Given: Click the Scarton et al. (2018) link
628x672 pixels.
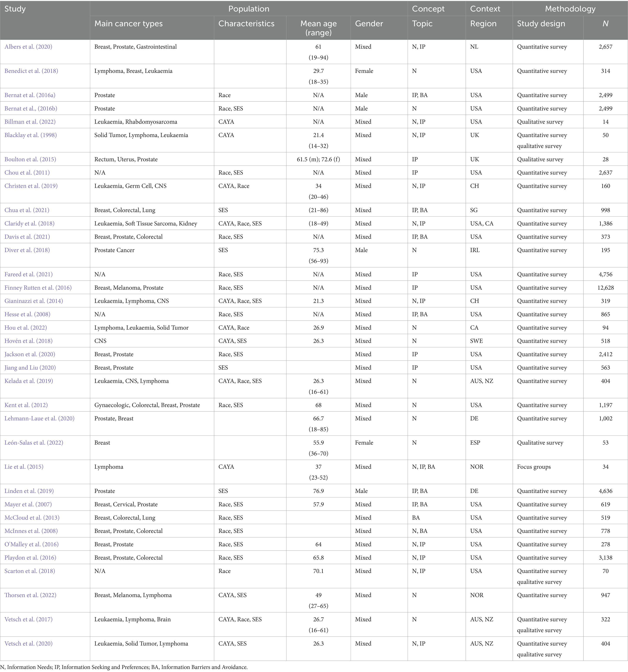Looking at the screenshot, I should point(29,571).
